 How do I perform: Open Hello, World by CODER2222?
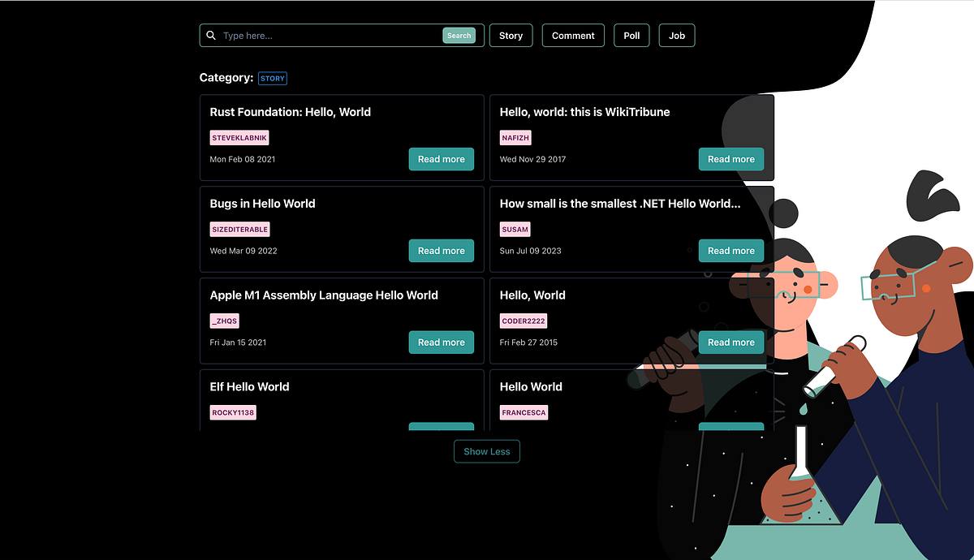(730, 342)
